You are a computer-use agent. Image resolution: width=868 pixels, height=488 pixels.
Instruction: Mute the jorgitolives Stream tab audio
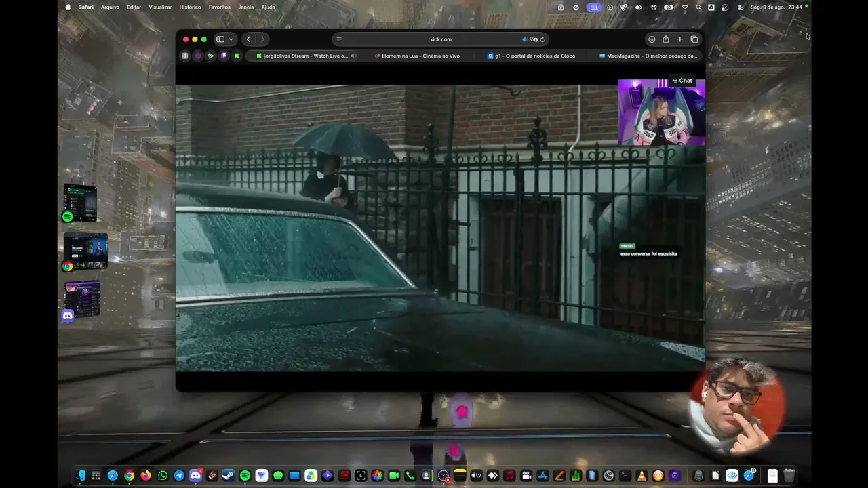coord(353,56)
